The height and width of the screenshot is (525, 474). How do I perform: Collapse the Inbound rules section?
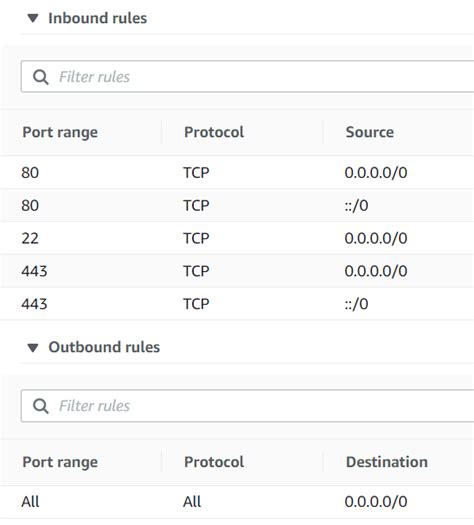(x=33, y=18)
